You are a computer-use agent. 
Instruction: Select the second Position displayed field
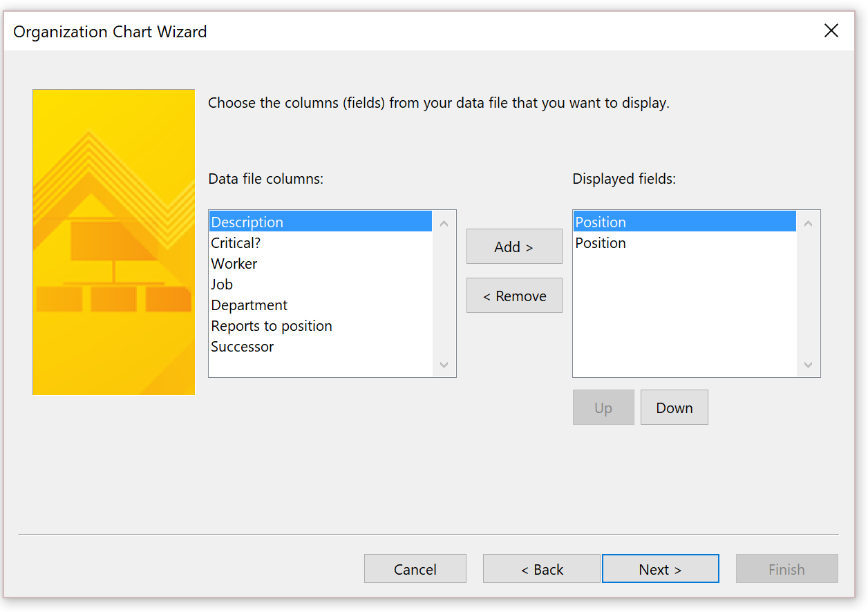[685, 242]
